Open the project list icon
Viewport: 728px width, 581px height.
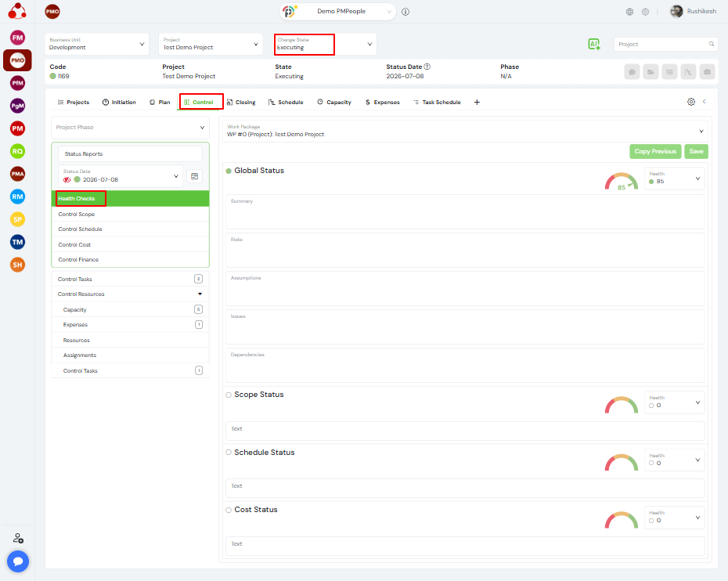tap(669, 72)
